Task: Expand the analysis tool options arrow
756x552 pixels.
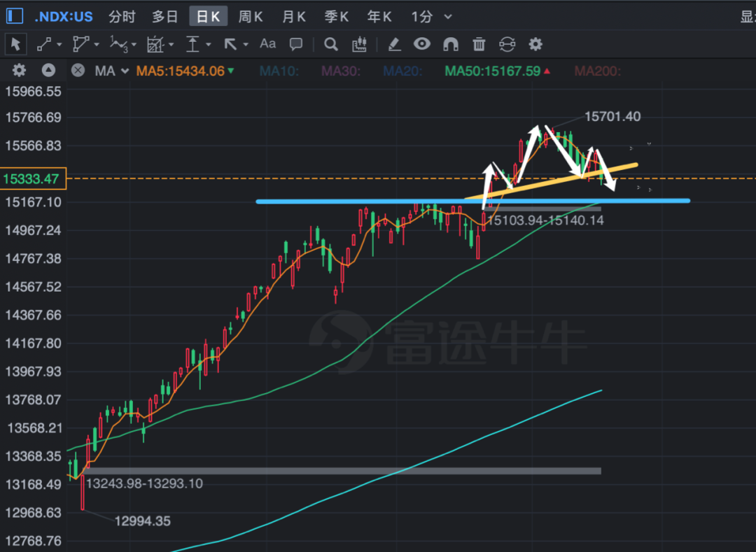Action: pos(171,45)
